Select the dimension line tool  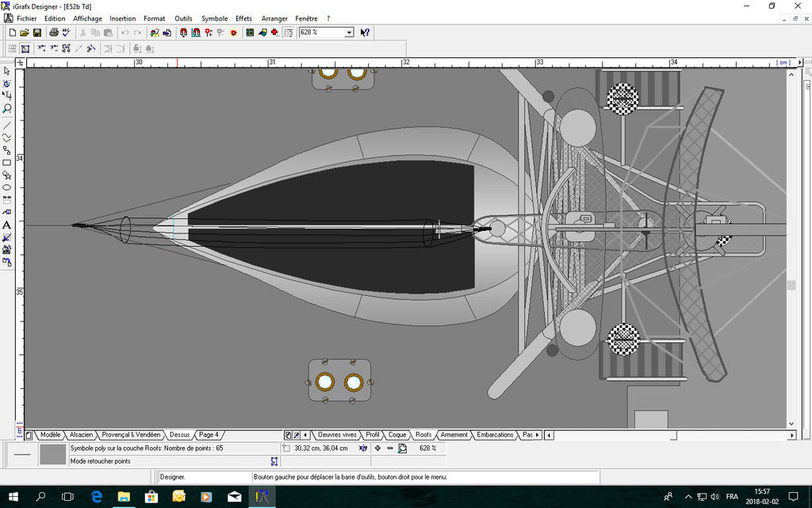pyautogui.click(x=6, y=200)
